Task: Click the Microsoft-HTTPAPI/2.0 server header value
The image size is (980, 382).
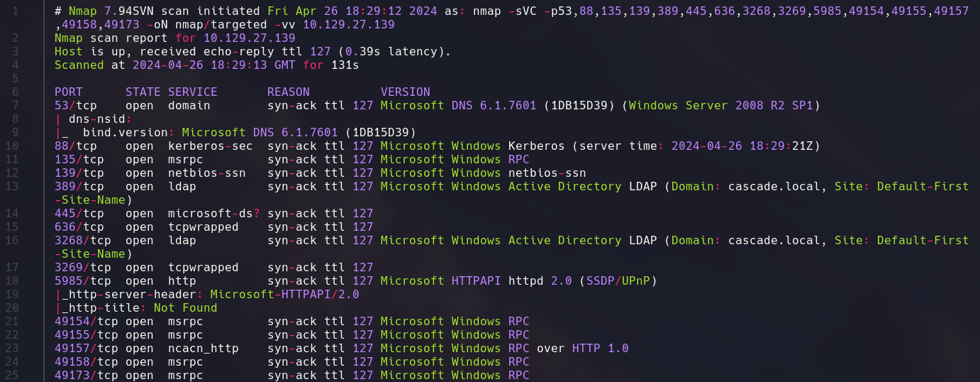Action: click(285, 295)
